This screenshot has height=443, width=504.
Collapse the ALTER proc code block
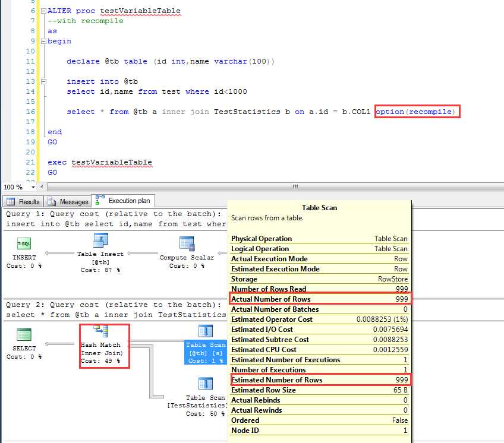43,11
